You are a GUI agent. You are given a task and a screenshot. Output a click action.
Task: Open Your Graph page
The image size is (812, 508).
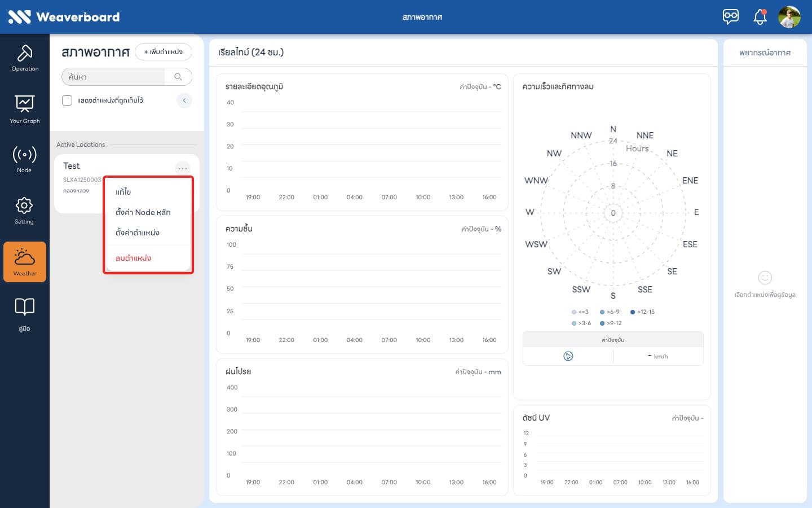(x=25, y=110)
